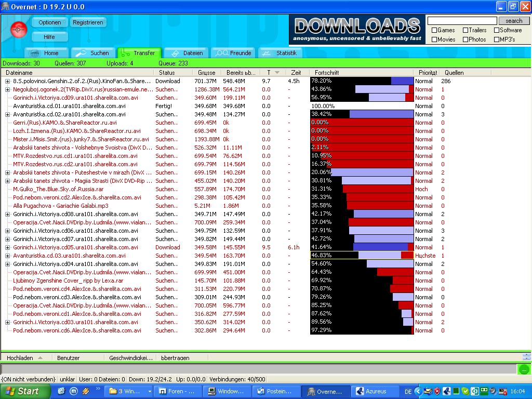Expand hidden tray icons with the blue arrow
Image resolution: width=532 pixels, height=399 pixels.
coord(418,392)
